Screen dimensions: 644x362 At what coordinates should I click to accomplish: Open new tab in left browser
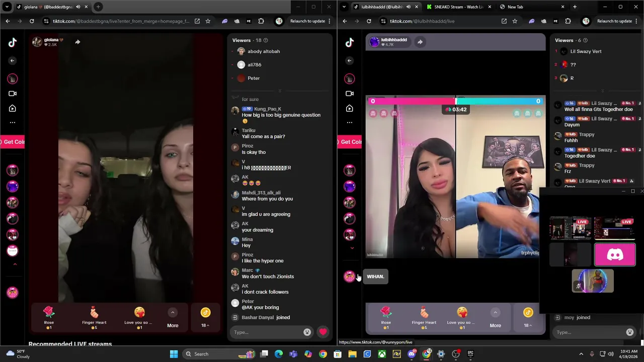click(x=98, y=7)
